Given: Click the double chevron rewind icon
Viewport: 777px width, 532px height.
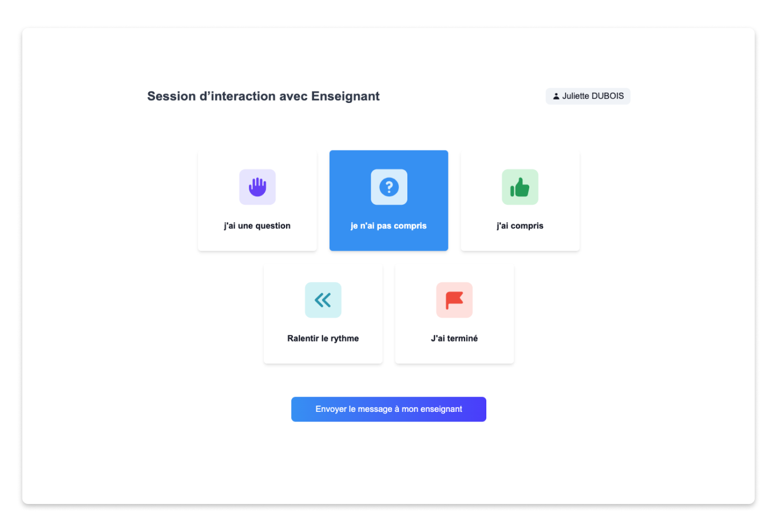Looking at the screenshot, I should pos(323,300).
